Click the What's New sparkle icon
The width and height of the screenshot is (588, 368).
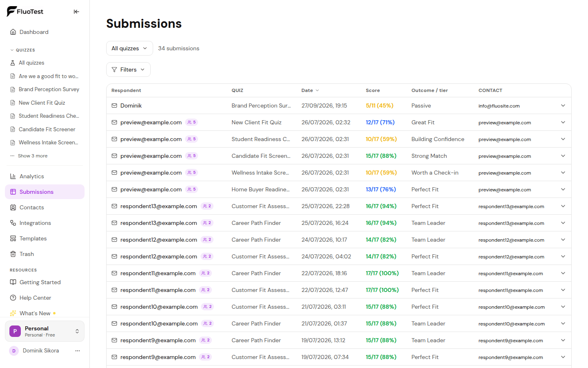coord(13,313)
